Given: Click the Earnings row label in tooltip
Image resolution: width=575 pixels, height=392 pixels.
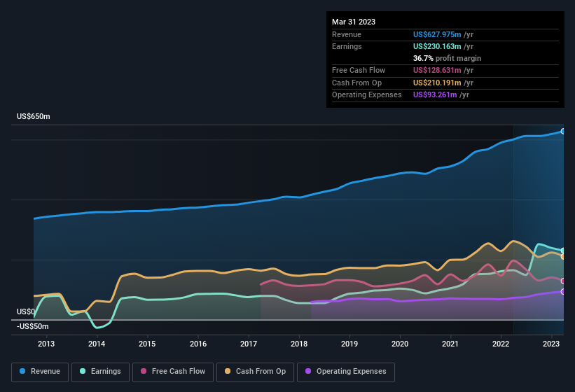Looking at the screenshot, I should coord(347,46).
